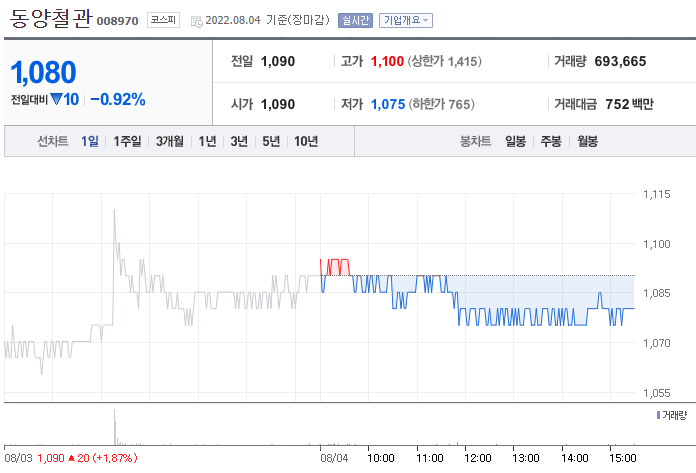Switch to the 3개월 chart
The image size is (696, 473).
pyautogui.click(x=170, y=141)
